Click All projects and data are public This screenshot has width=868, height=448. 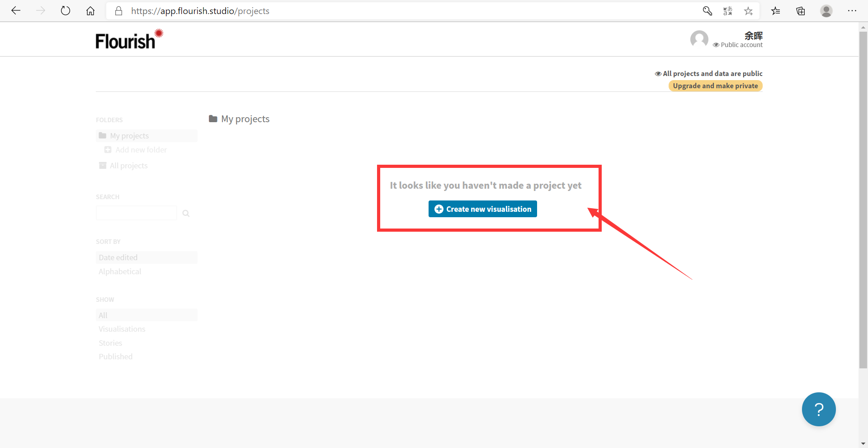pyautogui.click(x=709, y=73)
